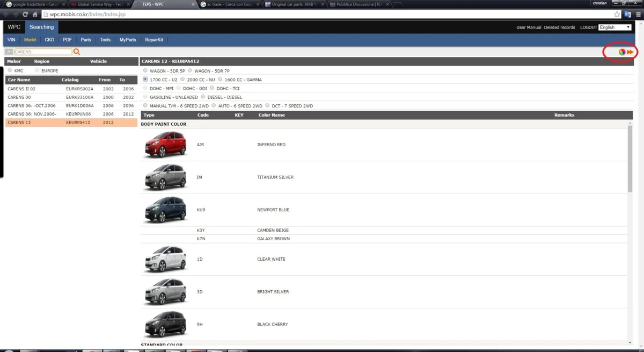Open the Deleted records link

[x=559, y=27]
